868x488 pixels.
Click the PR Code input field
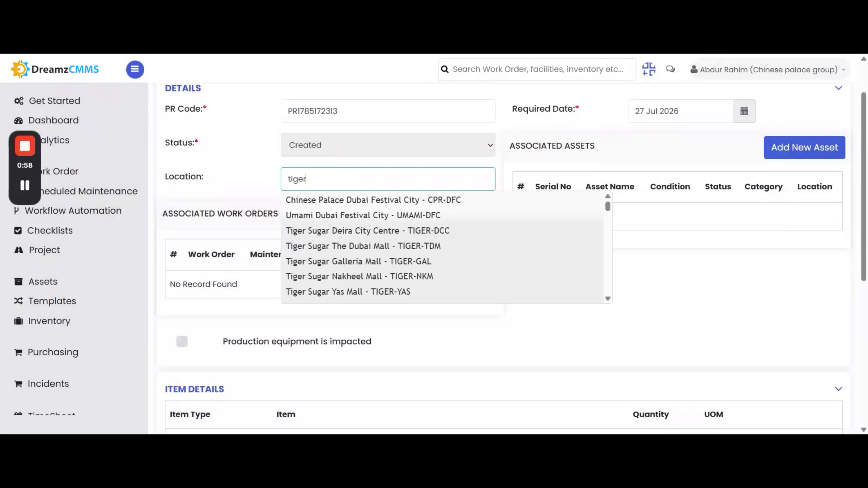(x=388, y=111)
